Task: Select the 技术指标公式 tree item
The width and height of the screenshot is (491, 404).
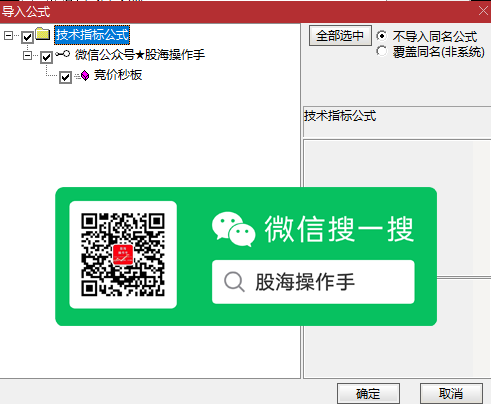Action: tap(92, 35)
